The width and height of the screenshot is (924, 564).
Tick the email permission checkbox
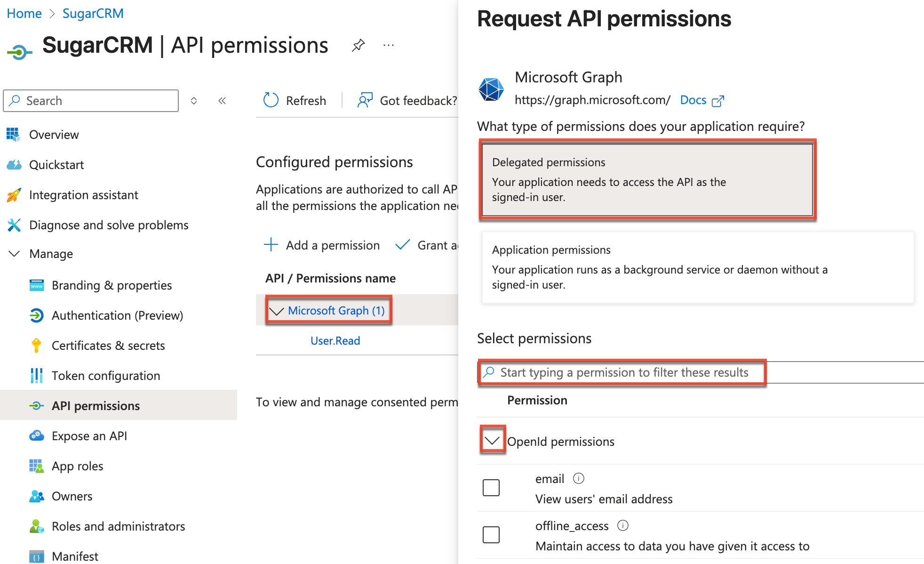coord(491,488)
